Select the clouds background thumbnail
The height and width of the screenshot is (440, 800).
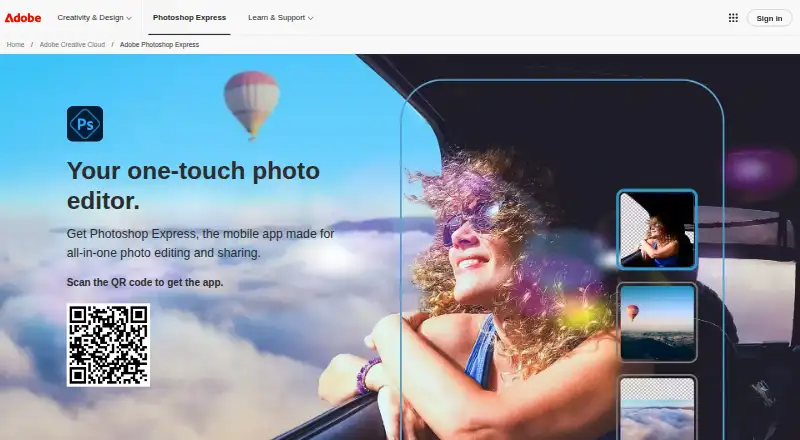[x=657, y=408]
